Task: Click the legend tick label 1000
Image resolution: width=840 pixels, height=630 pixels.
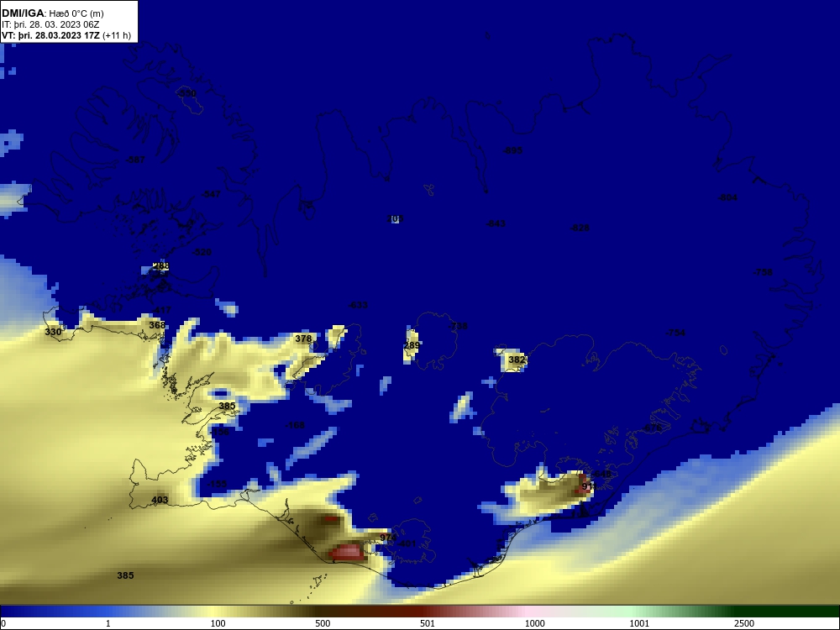Action: pyautogui.click(x=534, y=623)
